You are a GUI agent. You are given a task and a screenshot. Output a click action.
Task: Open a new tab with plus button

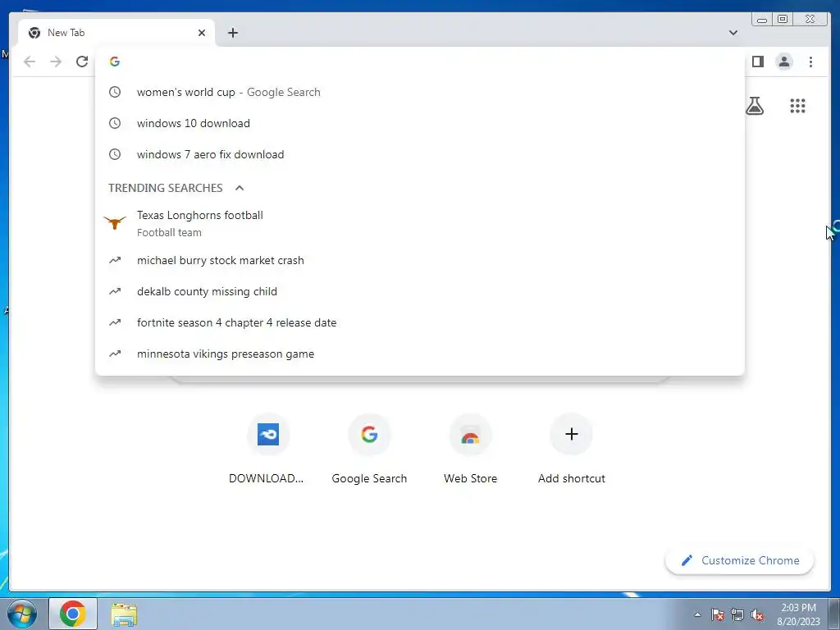pyautogui.click(x=232, y=33)
